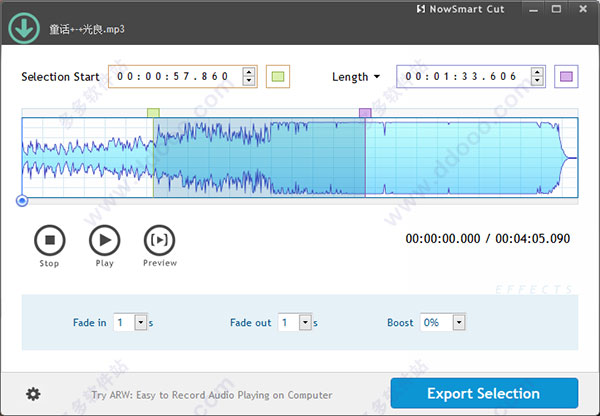Click the Length time field
Screen dimensions: 600x416
[x=471, y=77]
